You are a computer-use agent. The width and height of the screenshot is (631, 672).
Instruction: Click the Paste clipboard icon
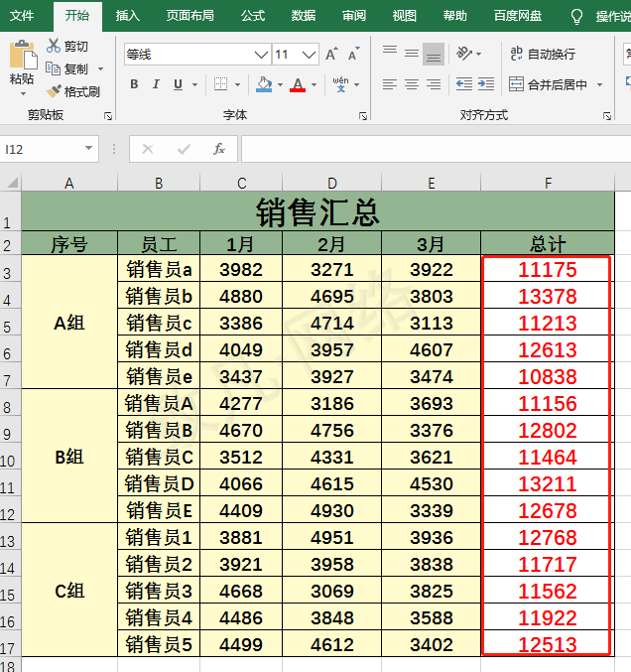pyautogui.click(x=23, y=55)
